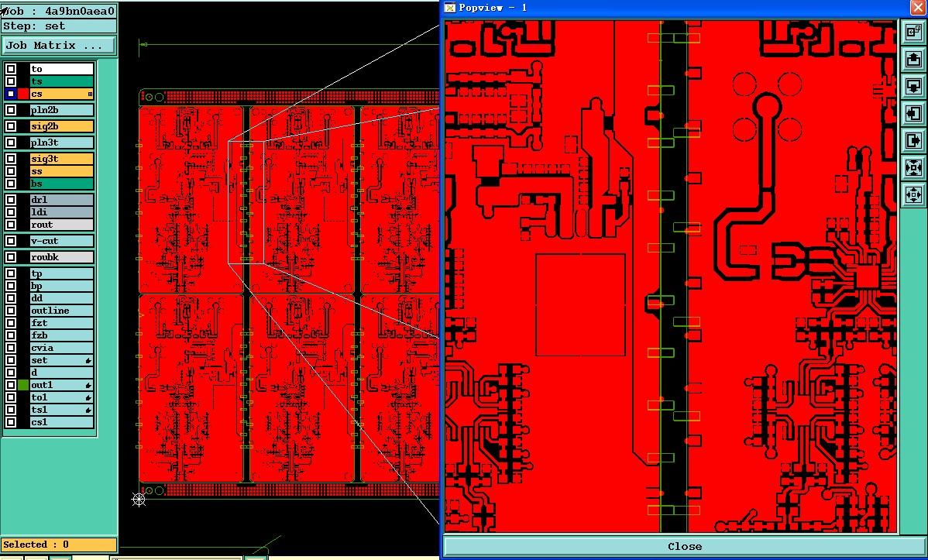Image resolution: width=928 pixels, height=560 pixels.
Task: Select the pln3t layer name
Action: [61, 143]
